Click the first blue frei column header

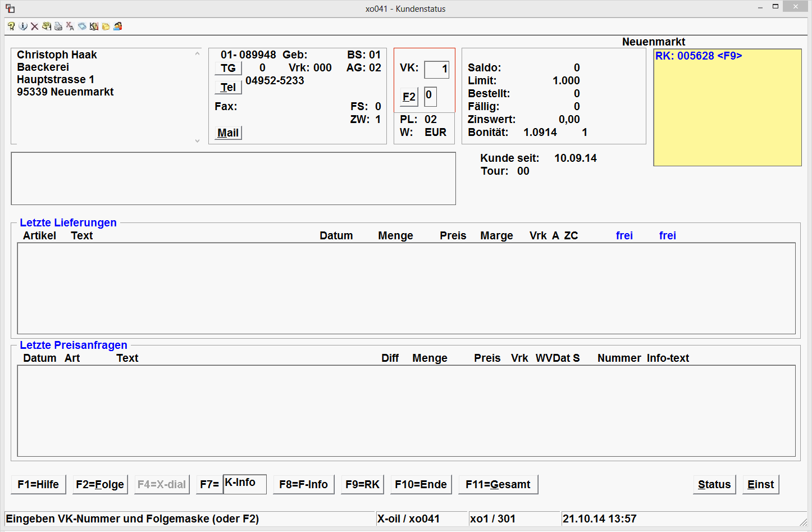(624, 235)
